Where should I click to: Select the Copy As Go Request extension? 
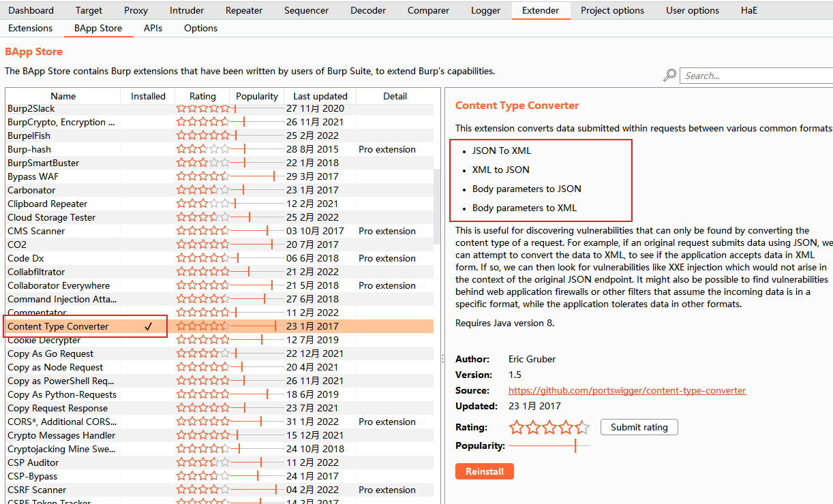point(219,353)
